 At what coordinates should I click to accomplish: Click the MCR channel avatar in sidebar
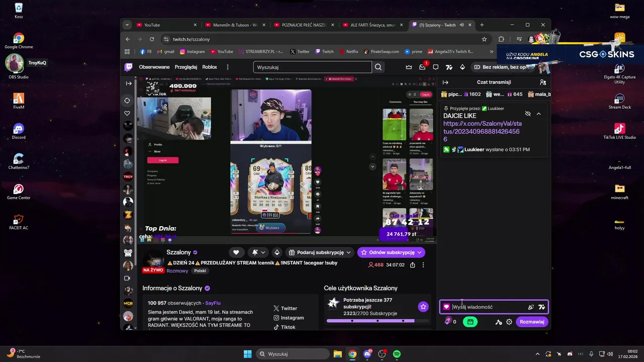(128, 303)
